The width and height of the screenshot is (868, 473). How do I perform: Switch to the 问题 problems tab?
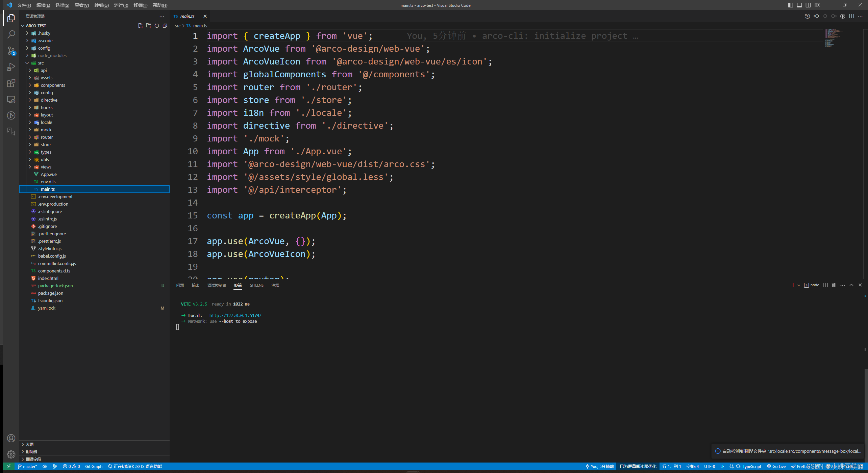click(180, 285)
